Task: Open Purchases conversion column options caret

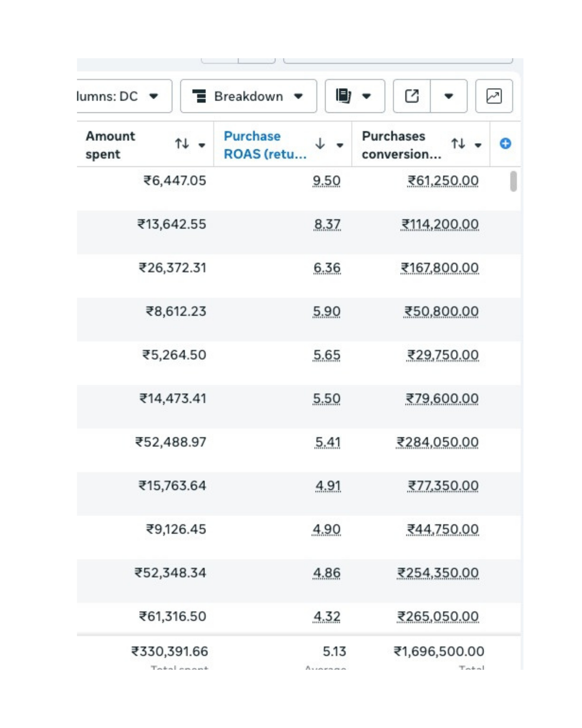Action: pyautogui.click(x=478, y=145)
